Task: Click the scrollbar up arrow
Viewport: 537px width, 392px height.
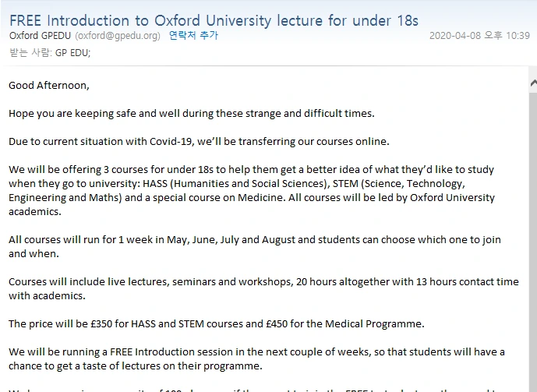Action: (532, 83)
